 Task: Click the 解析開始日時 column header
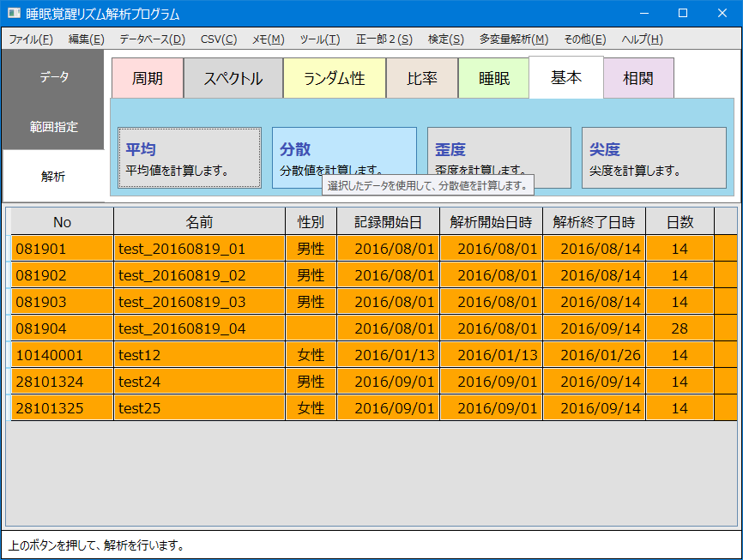coord(491,222)
